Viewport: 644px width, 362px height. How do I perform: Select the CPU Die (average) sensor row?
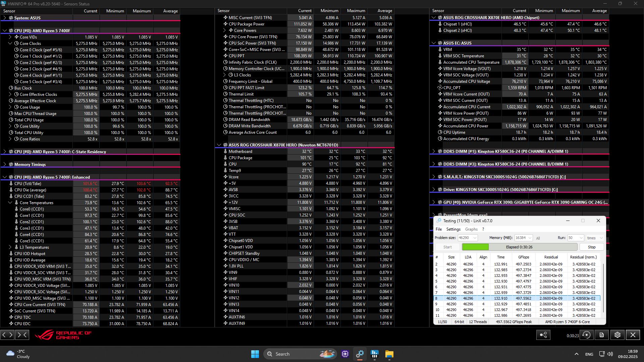(x=90, y=190)
